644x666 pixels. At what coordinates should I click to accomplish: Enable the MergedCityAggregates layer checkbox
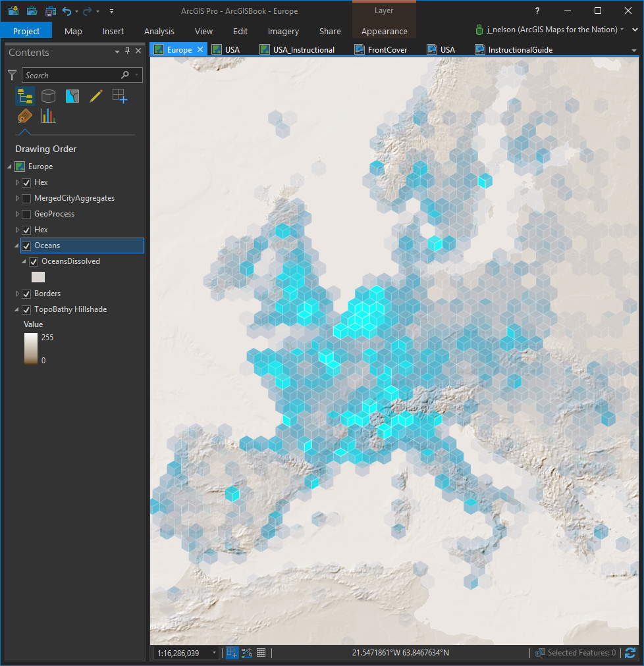coord(26,198)
